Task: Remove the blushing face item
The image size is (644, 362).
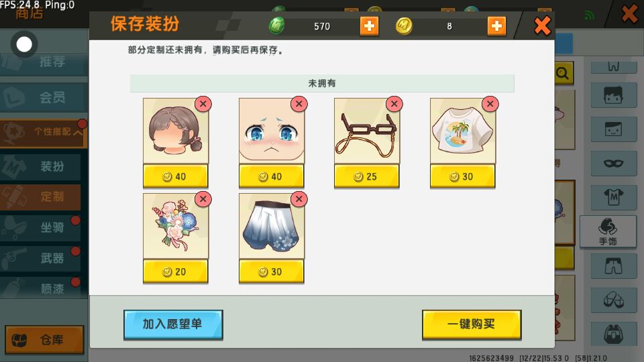Action: 299,105
